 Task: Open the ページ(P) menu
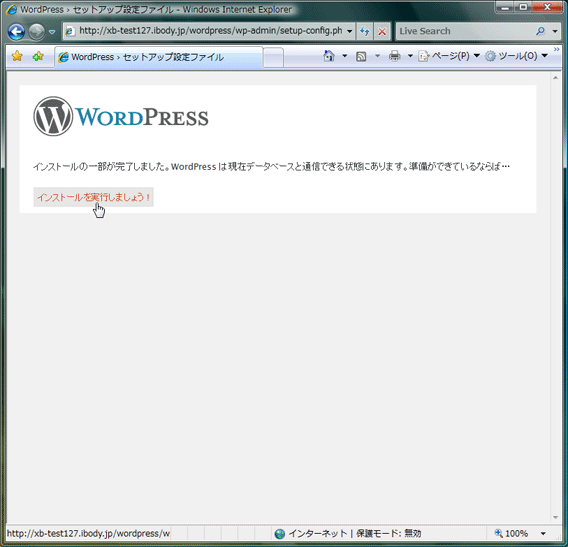[449, 56]
